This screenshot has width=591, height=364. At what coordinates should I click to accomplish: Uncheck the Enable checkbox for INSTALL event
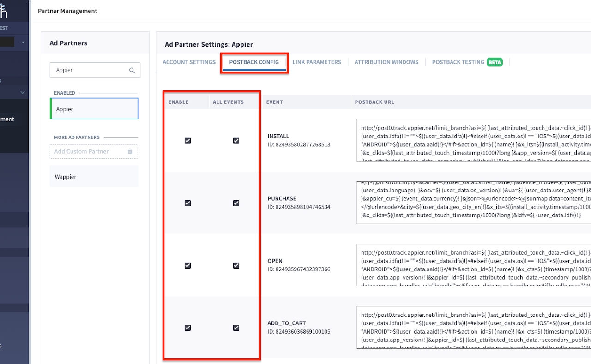[187, 141]
